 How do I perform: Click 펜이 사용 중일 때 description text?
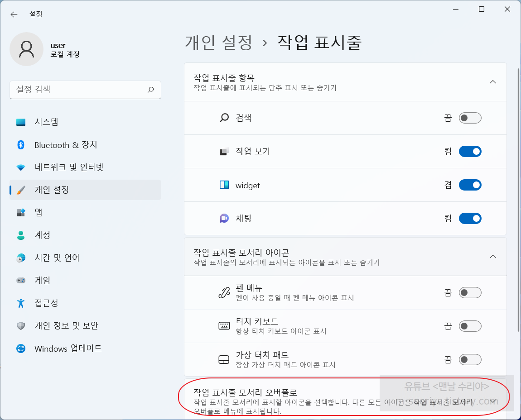[295, 298]
